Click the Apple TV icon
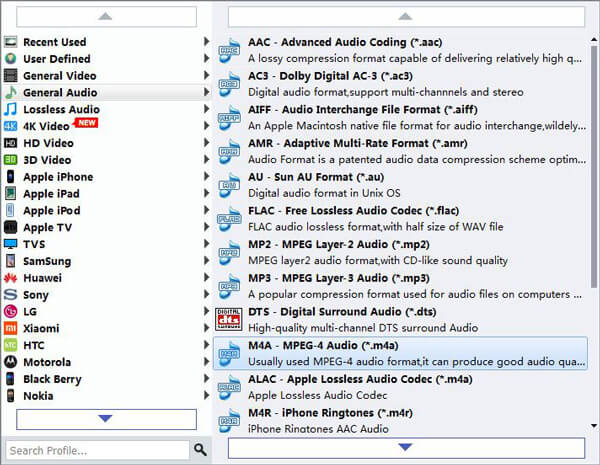The height and width of the screenshot is (465, 600). (x=11, y=227)
